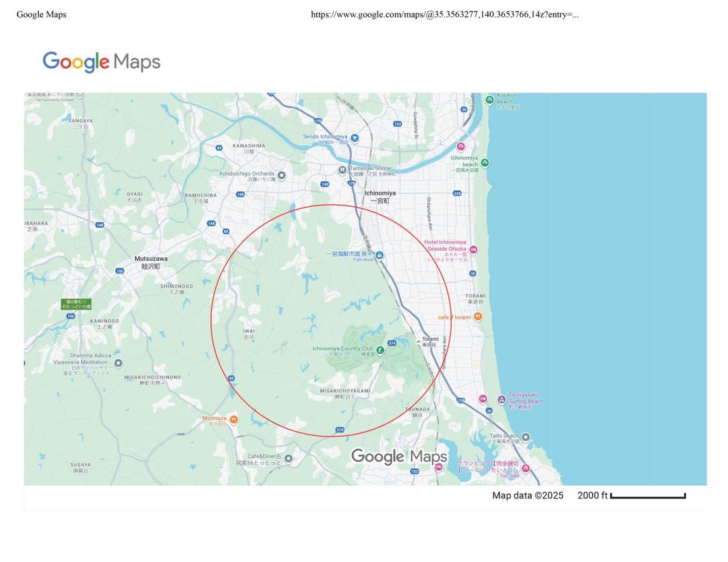Click the Dhamma Adicca Vipassana Meditation pin

[x=119, y=363]
